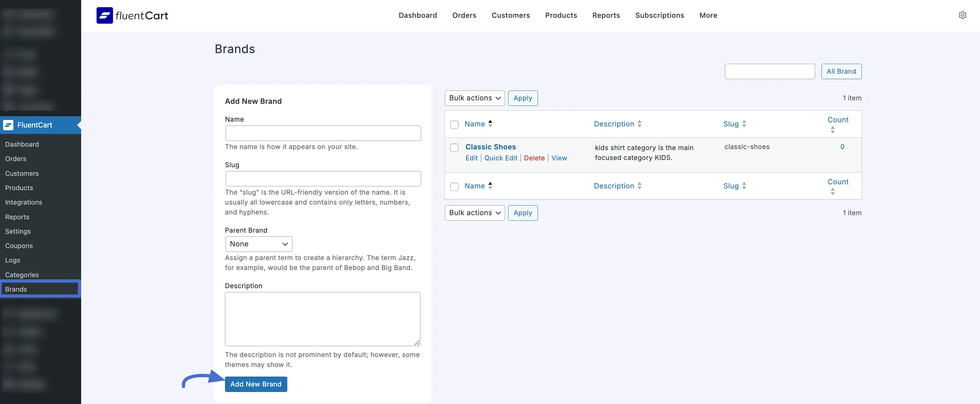Open the top Bulk actions dropdown
Viewport: 980px width, 404px height.
point(474,98)
